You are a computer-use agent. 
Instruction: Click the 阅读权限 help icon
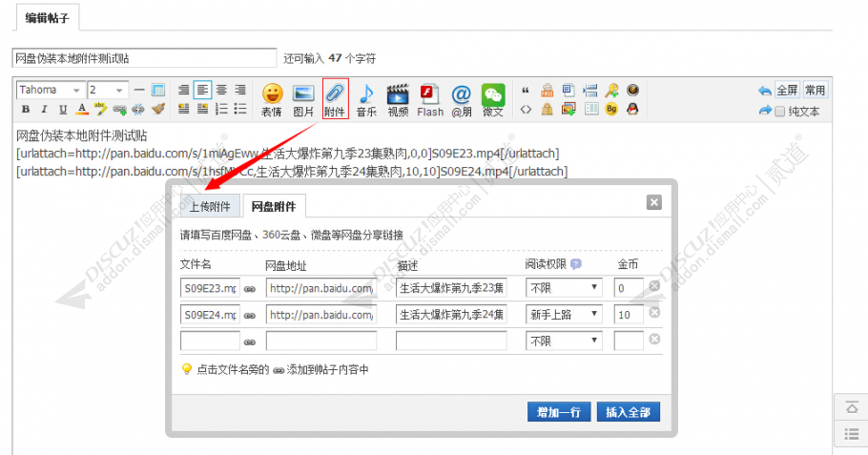(x=576, y=264)
